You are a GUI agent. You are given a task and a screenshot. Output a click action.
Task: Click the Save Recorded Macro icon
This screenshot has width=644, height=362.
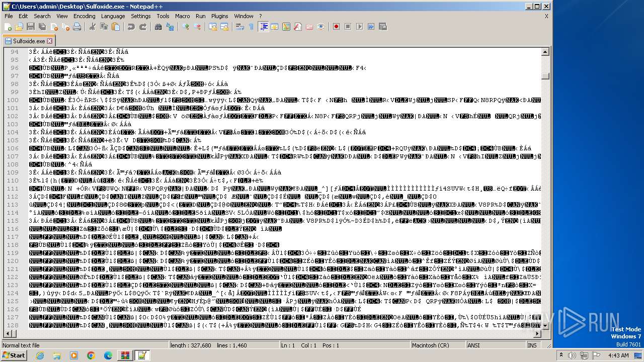(383, 27)
